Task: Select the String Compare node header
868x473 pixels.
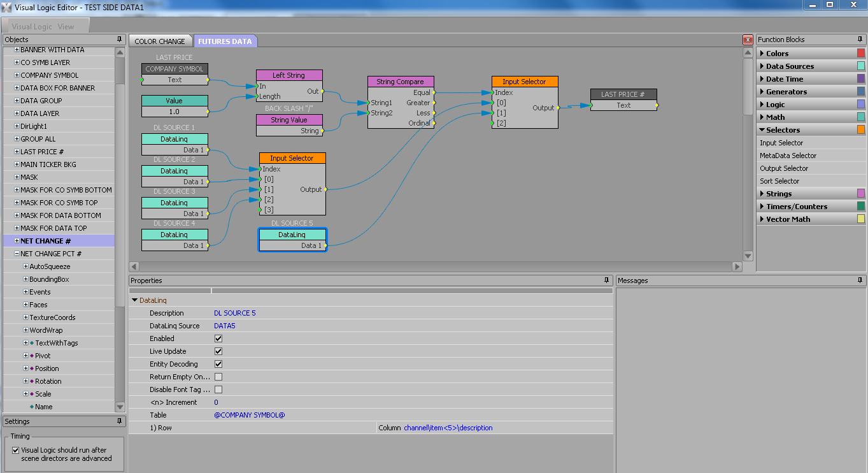Action: (401, 82)
